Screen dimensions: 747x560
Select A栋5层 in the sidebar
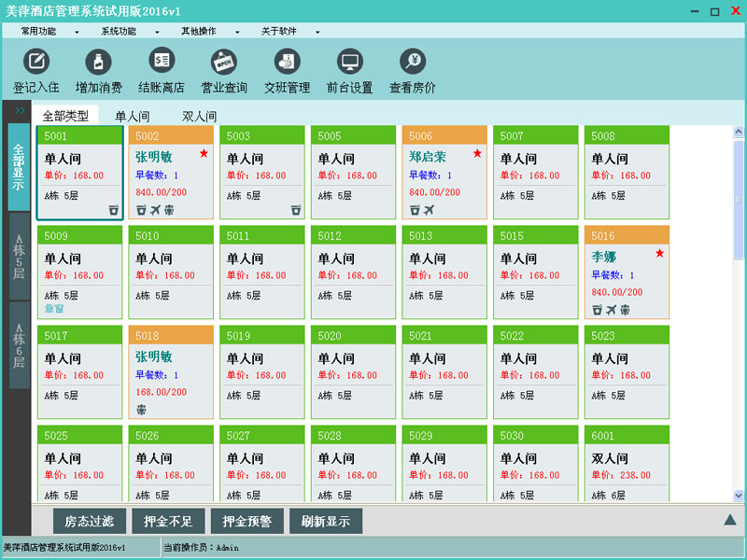pos(19,257)
